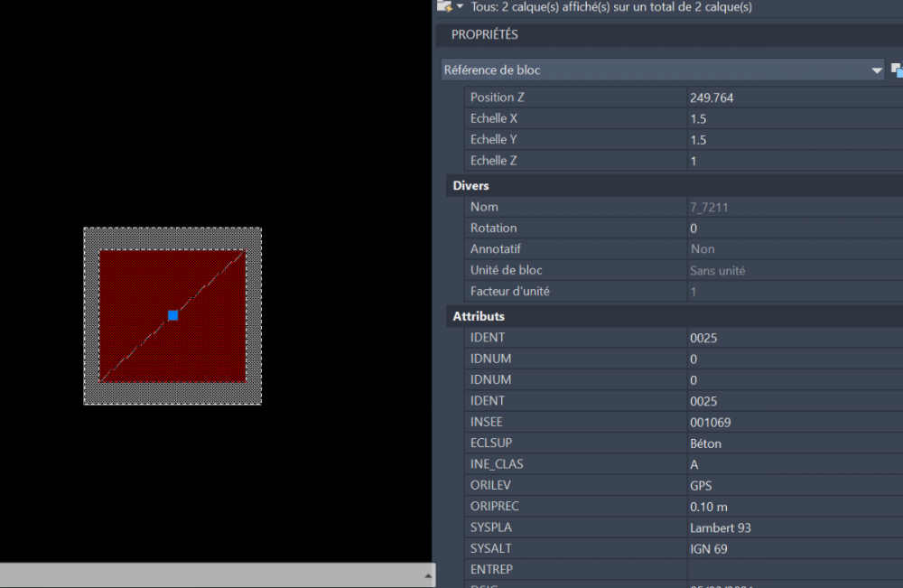Click the layers displayed status text
Screen dimensions: 903x588
pyautogui.click(x=611, y=7)
